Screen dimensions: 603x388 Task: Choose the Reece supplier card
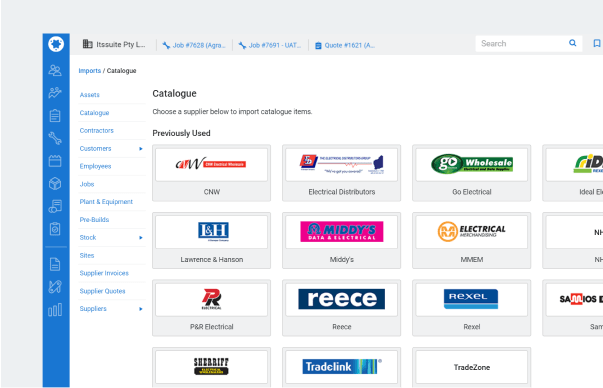[341, 308]
